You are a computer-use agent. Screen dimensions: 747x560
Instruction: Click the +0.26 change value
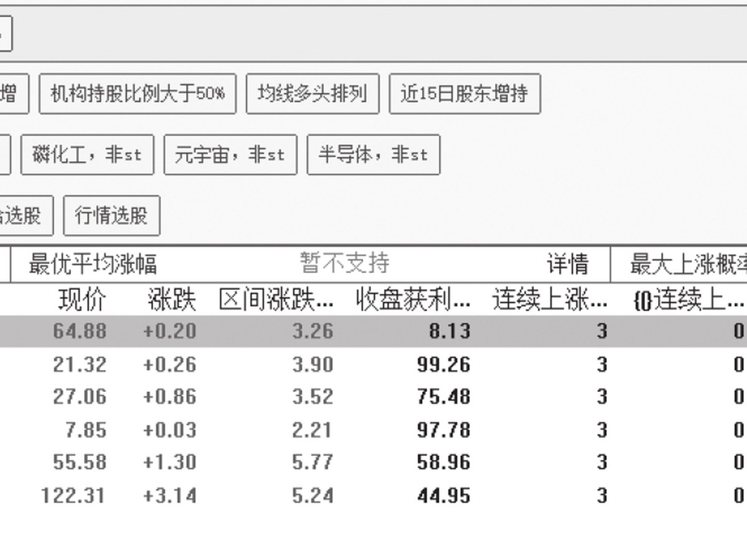coord(169,364)
